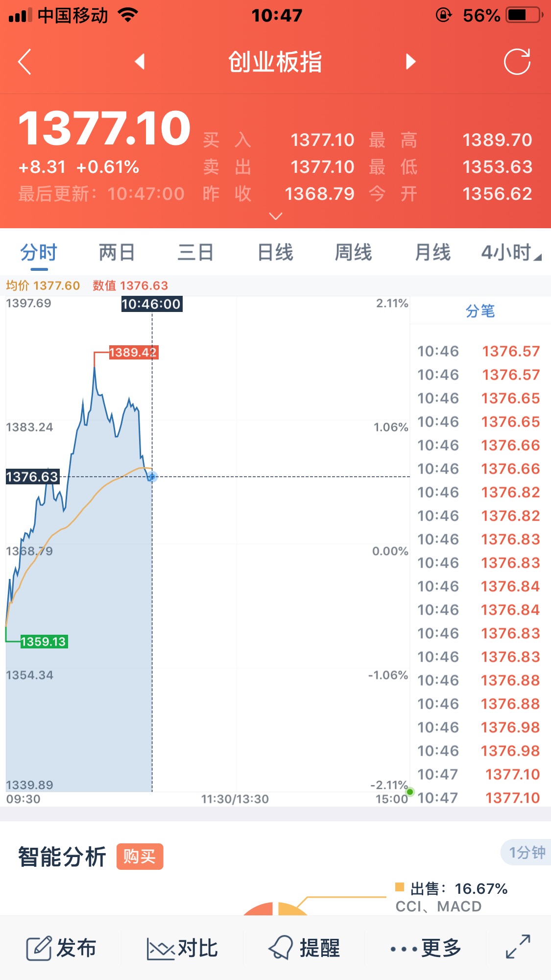Open the 发布 post icon
This screenshot has height=980, width=551.
(x=39, y=948)
